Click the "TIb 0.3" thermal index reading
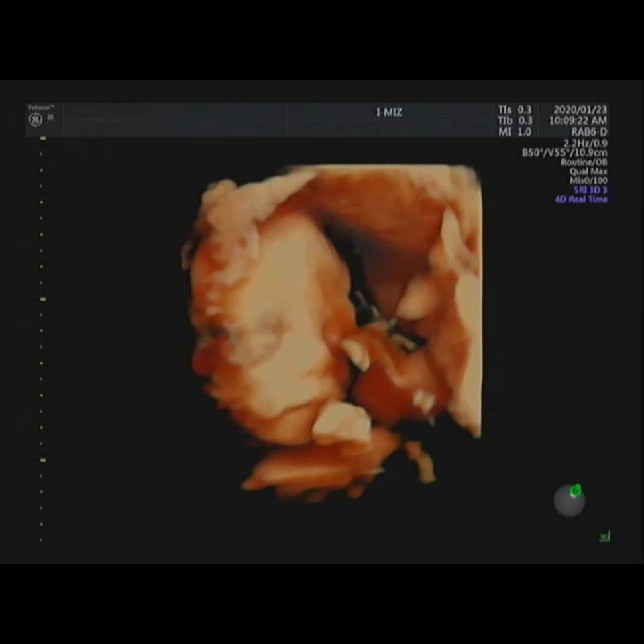The image size is (644, 644). pos(515,121)
